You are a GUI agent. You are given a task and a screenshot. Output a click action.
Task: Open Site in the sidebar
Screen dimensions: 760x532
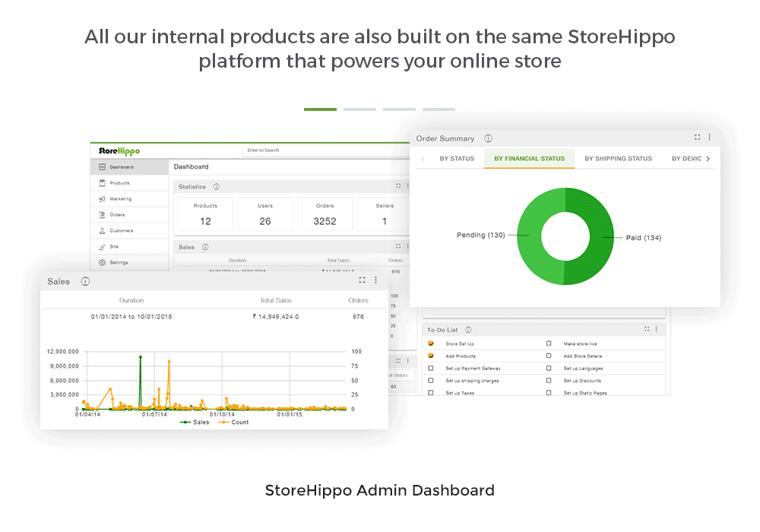coord(129,246)
